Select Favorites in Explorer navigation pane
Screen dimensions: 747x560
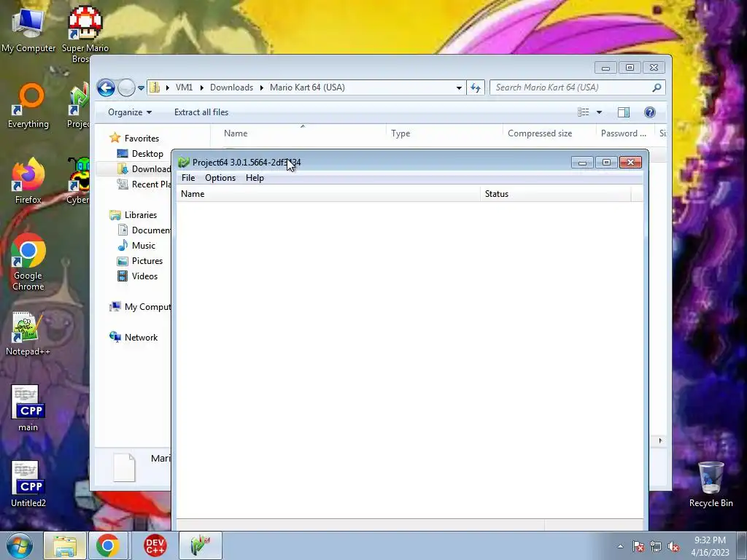pyautogui.click(x=142, y=139)
